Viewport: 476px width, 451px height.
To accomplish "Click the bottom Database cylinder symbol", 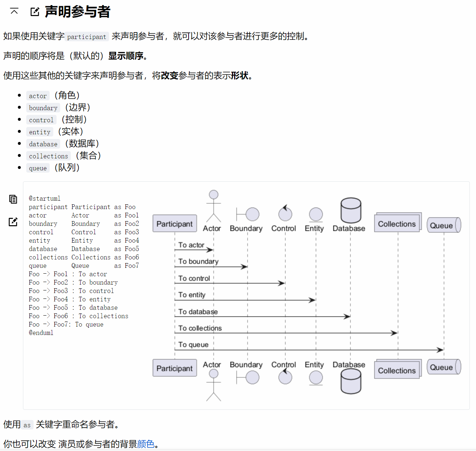I will [351, 381].
